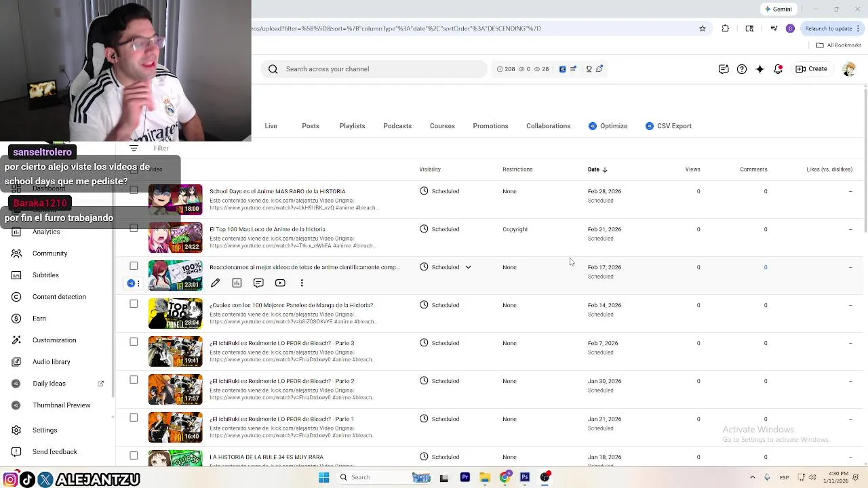
Task: Open the channel account avatar
Action: (x=848, y=69)
